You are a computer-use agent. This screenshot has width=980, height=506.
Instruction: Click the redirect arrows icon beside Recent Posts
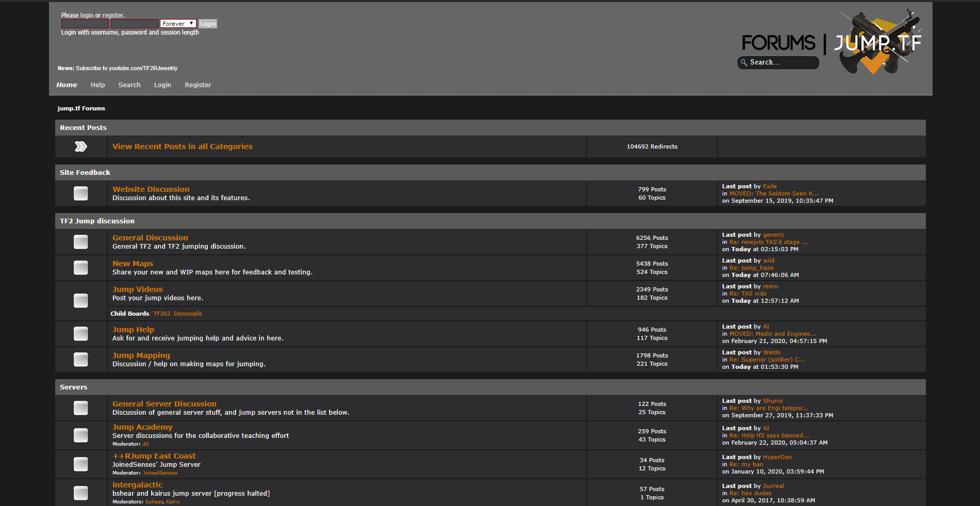point(80,146)
